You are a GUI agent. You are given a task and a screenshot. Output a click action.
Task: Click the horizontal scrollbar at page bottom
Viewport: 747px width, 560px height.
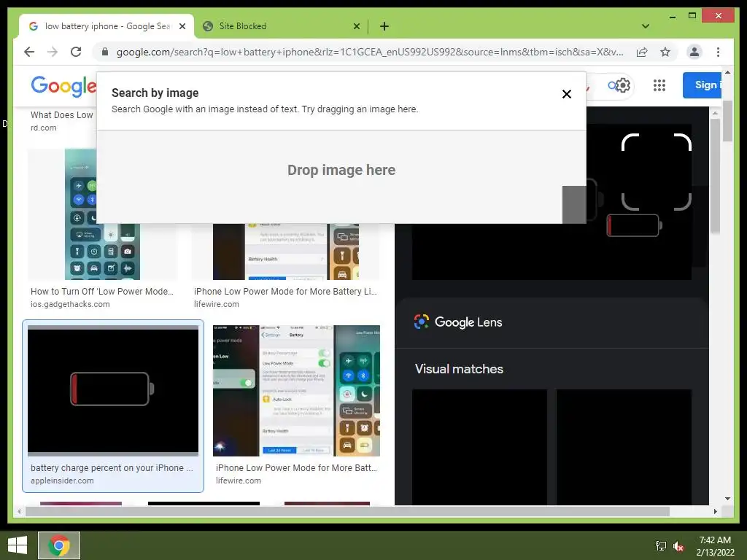(x=347, y=511)
